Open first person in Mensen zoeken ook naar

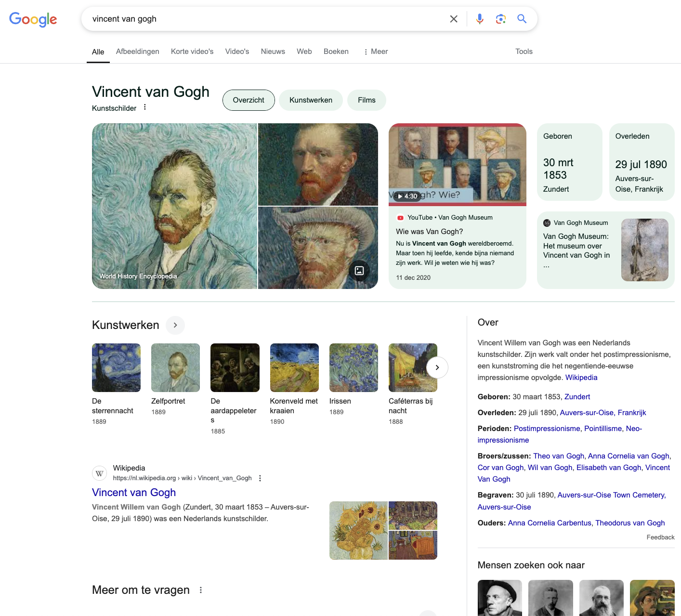(500, 598)
